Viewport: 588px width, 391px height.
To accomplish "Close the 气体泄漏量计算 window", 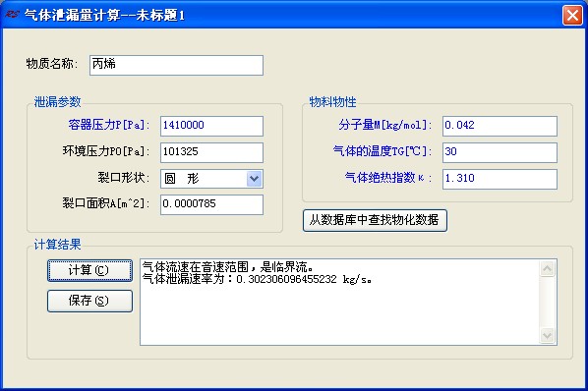I will coord(572,16).
